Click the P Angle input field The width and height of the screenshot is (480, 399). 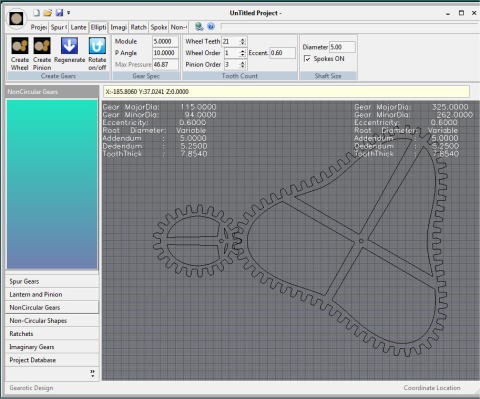click(165, 53)
